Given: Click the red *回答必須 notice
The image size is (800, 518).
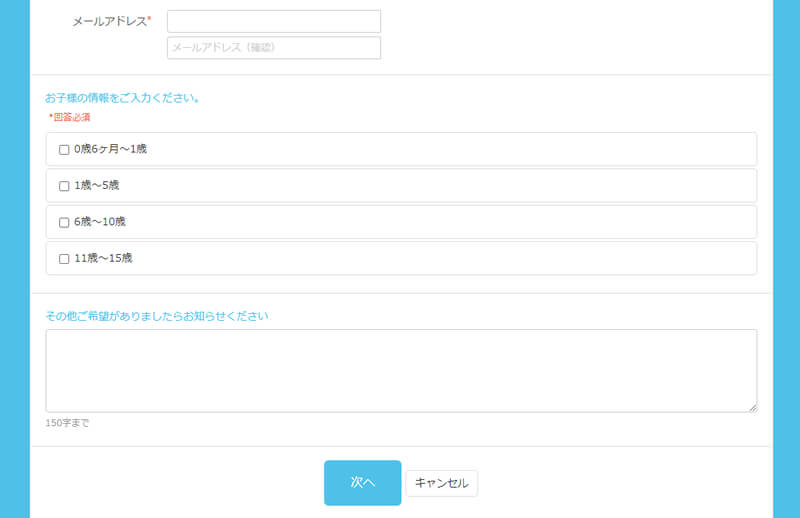Looking at the screenshot, I should point(70,117).
